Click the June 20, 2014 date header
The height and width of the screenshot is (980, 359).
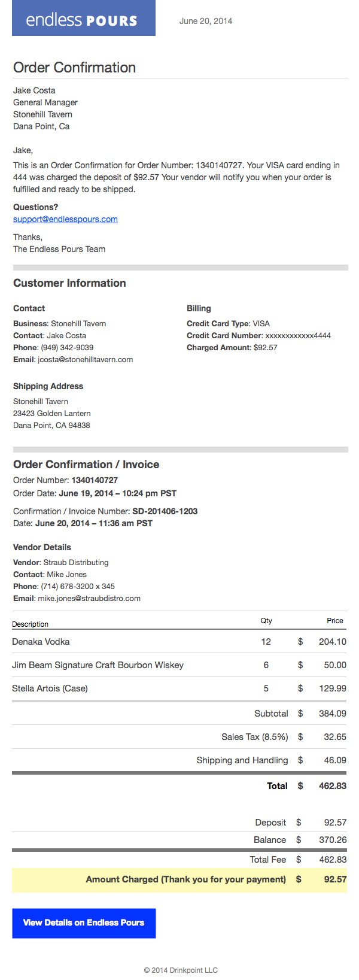pos(206,21)
